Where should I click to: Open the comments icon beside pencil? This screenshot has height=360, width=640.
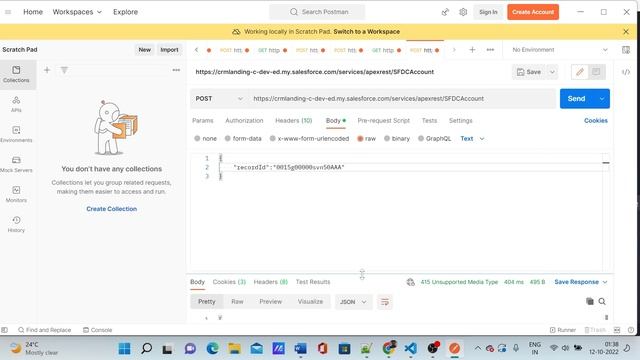tap(596, 72)
